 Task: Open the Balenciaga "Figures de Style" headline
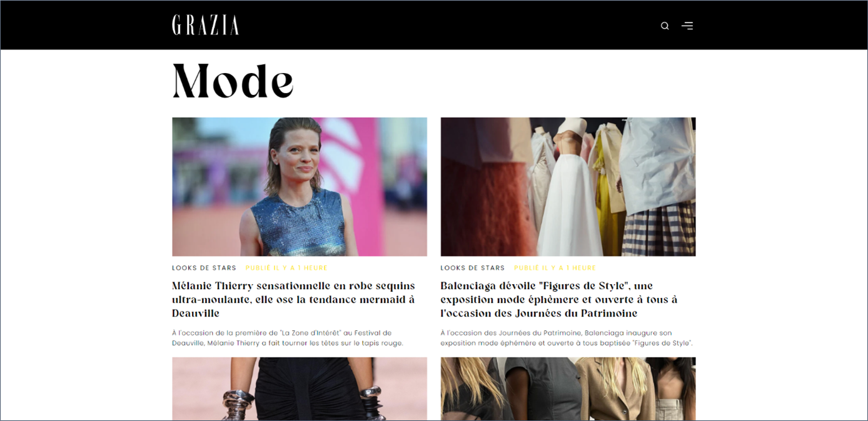[559, 299]
